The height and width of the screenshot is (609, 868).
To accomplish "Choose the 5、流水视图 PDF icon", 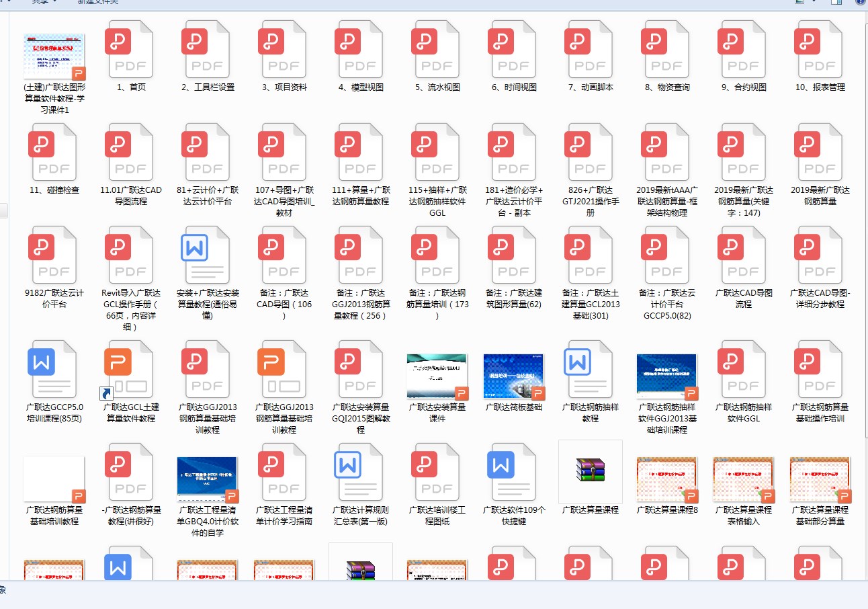I will (435, 50).
